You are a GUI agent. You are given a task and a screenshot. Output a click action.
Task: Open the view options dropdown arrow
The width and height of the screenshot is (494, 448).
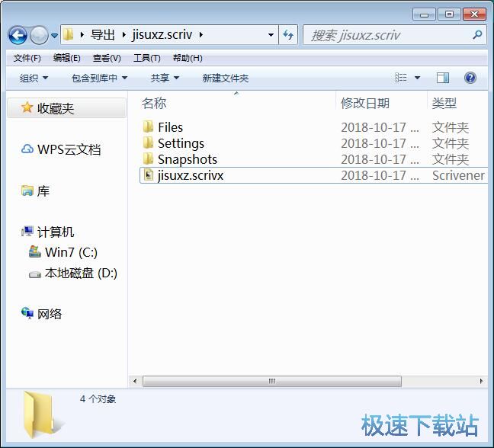point(417,78)
